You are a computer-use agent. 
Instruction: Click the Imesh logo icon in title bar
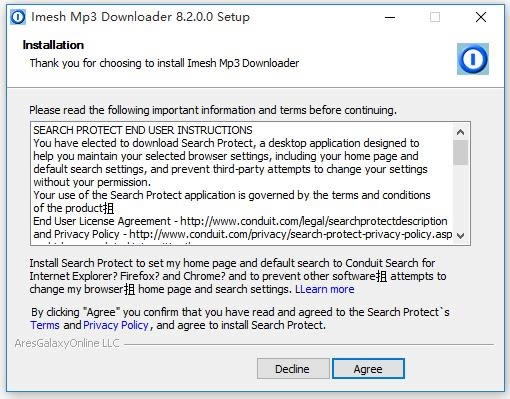tap(18, 17)
